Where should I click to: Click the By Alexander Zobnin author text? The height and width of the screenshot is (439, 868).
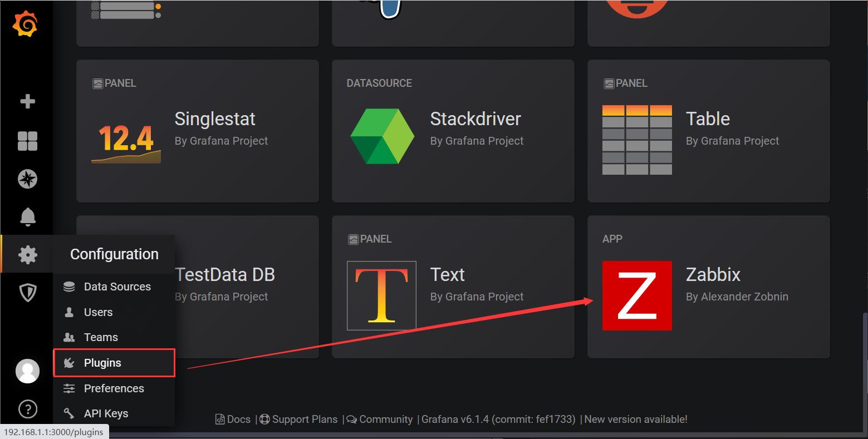737,297
